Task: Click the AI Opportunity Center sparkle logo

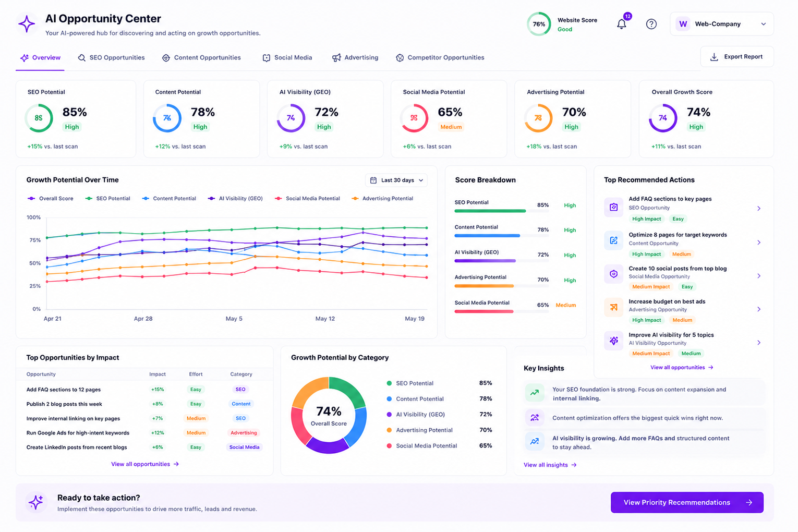Action: 27,23
